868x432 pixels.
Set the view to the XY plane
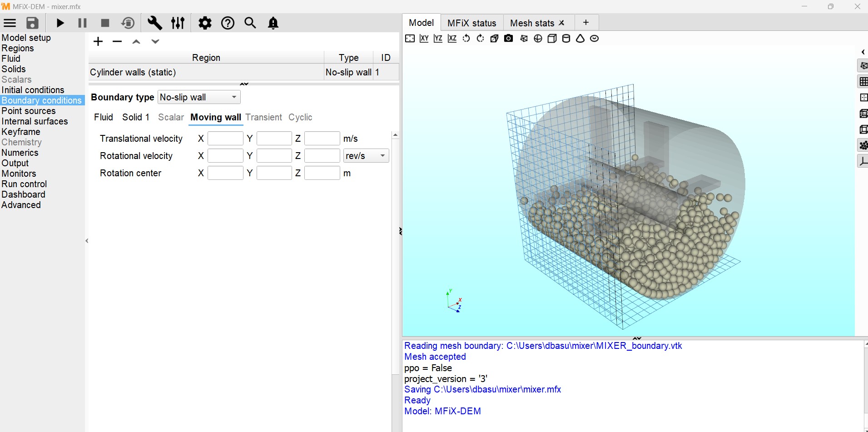coord(424,39)
